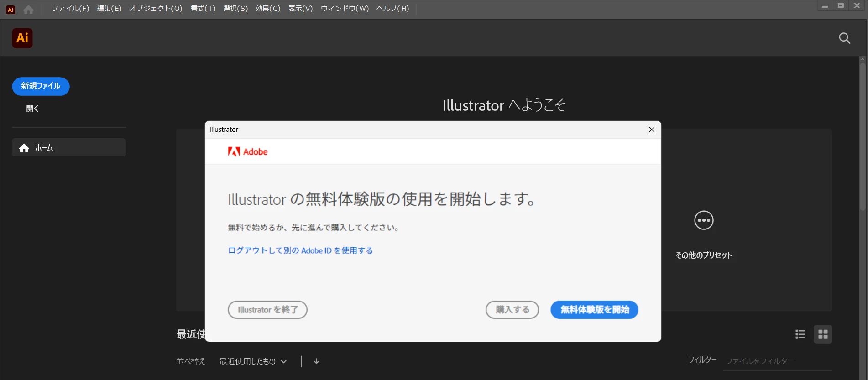Click the 新規ファイル button
868x380 pixels.
pyautogui.click(x=41, y=86)
